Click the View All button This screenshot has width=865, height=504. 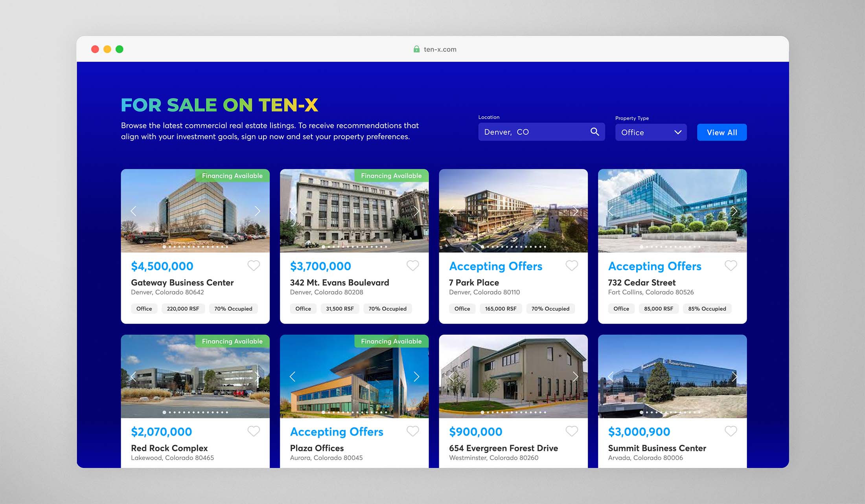tap(721, 132)
